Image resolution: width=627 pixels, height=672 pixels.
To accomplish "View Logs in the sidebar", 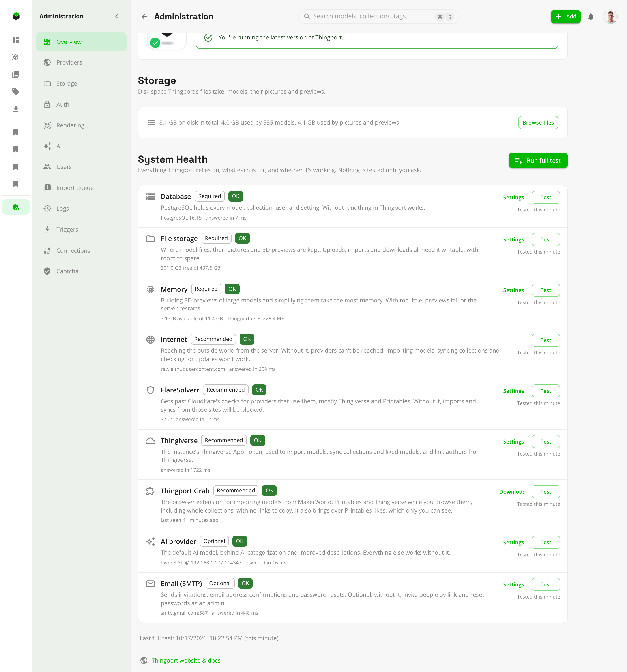I will pyautogui.click(x=81, y=209).
